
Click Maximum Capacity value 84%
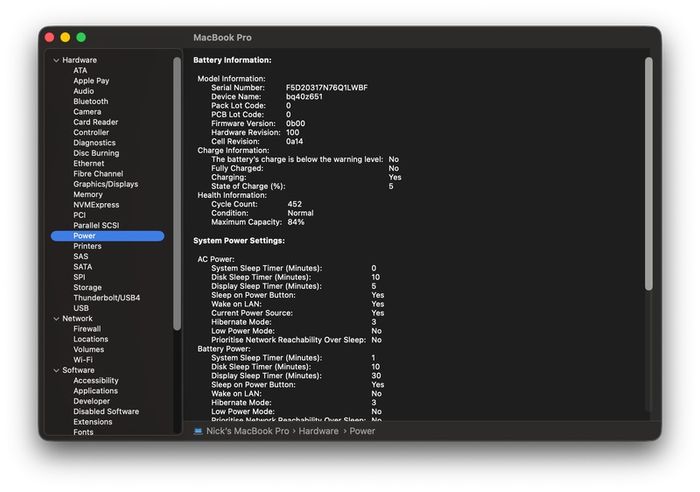(x=296, y=222)
